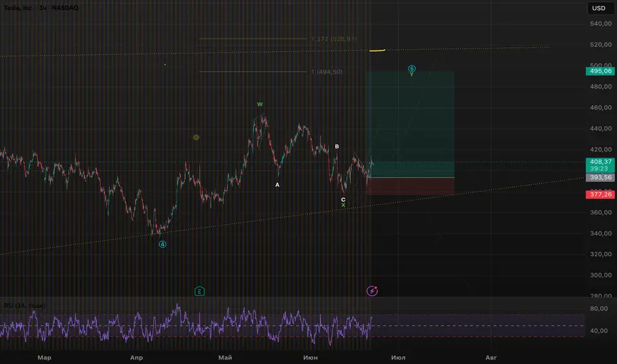
Task: Select the red stop-loss zone of position
Action: pos(410,186)
